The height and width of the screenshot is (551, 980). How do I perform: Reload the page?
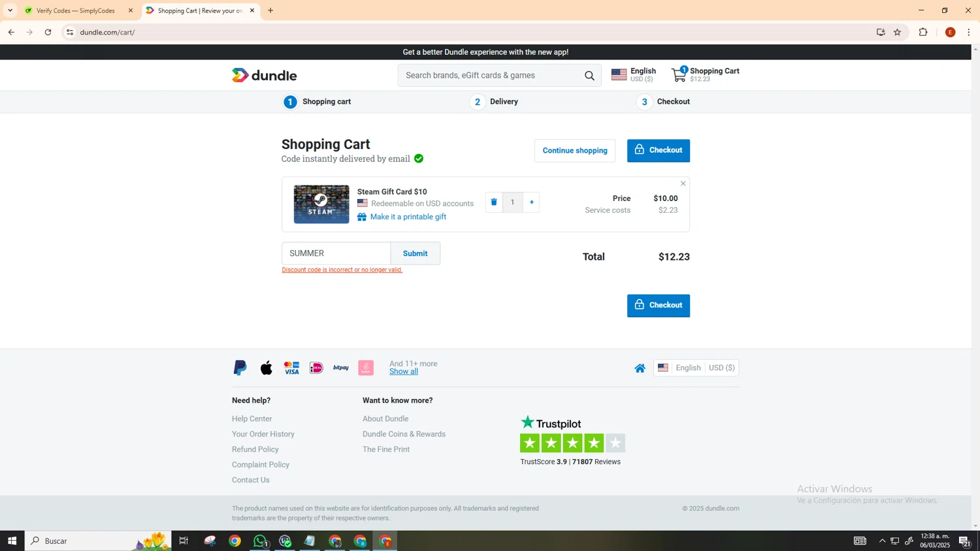(x=48, y=32)
